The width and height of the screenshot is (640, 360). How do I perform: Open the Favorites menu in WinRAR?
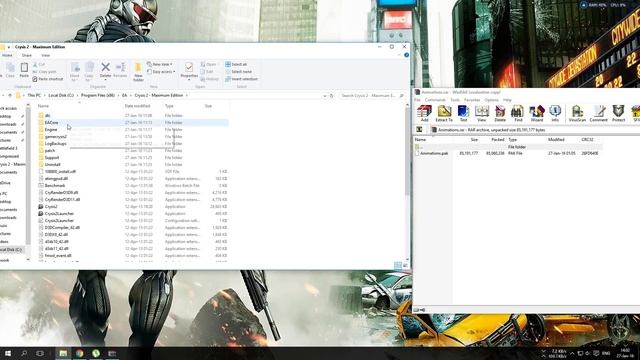(472, 100)
